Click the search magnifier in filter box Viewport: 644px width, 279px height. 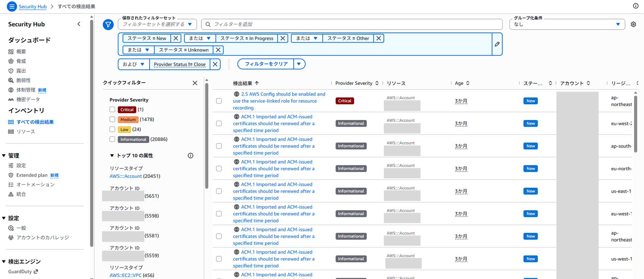click(x=208, y=24)
